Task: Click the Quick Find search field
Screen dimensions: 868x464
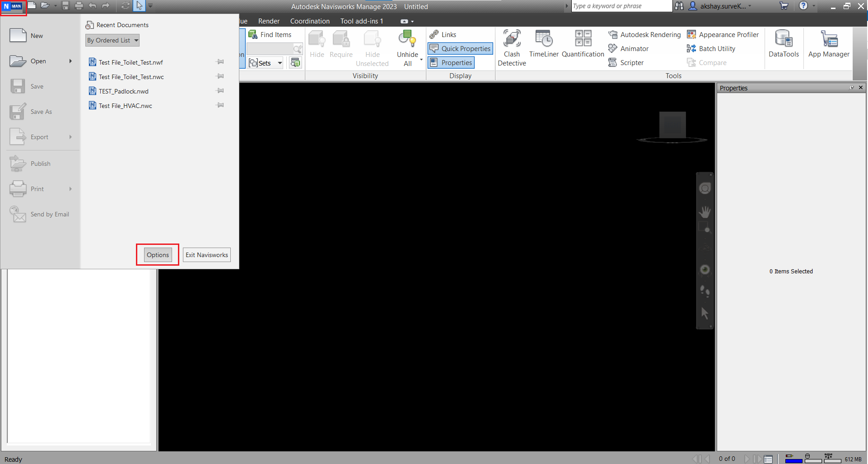Action: click(x=270, y=49)
